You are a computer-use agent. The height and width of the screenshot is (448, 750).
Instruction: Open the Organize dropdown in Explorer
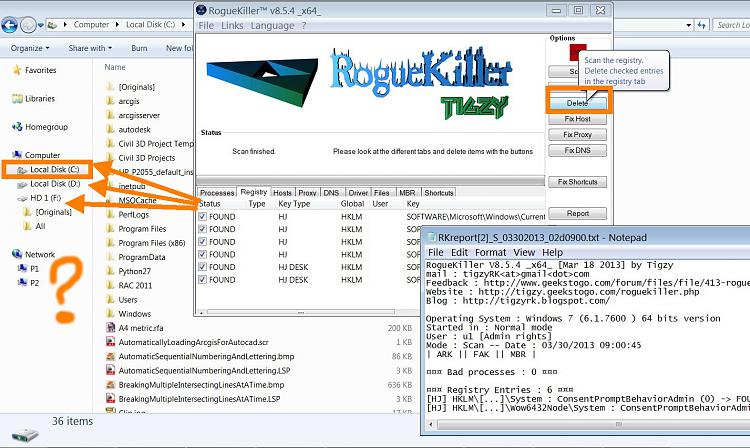click(30, 48)
